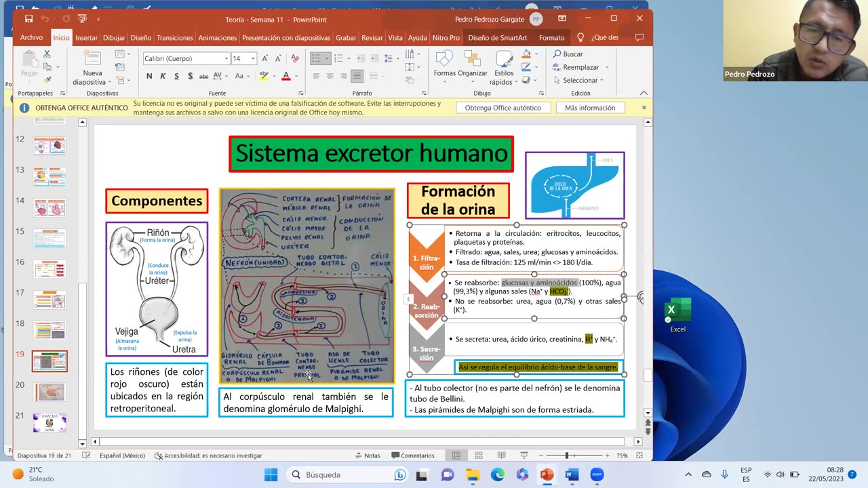Image resolution: width=868 pixels, height=488 pixels.
Task: Click the Shape Fill paint bucket icon
Action: click(x=526, y=54)
